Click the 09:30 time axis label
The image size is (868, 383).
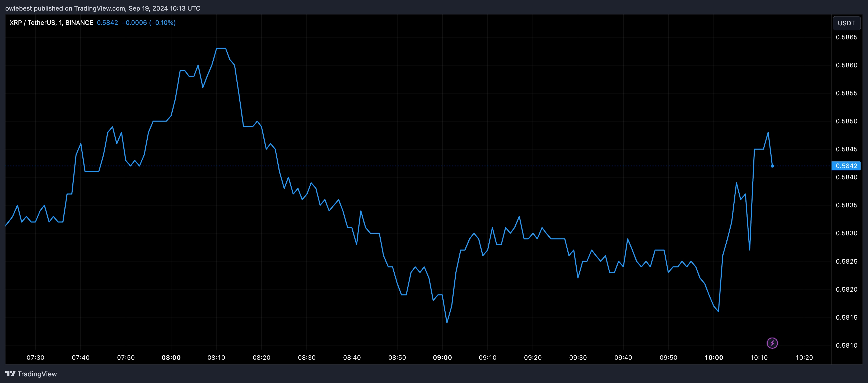tap(578, 357)
